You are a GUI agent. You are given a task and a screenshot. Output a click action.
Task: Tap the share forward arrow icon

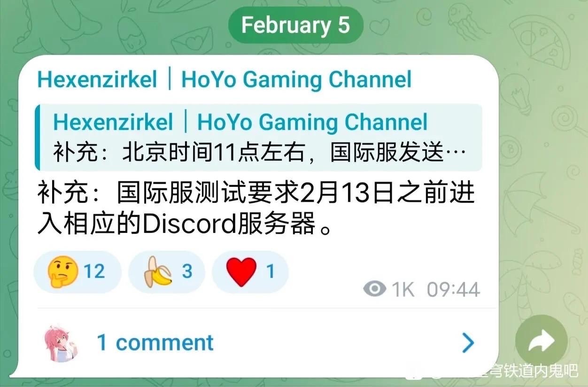click(x=542, y=341)
